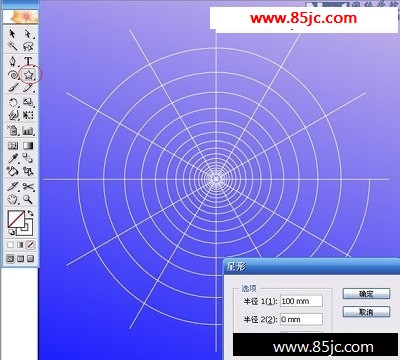
Task: Select the Selection arrow tool
Action: [x=13, y=34]
